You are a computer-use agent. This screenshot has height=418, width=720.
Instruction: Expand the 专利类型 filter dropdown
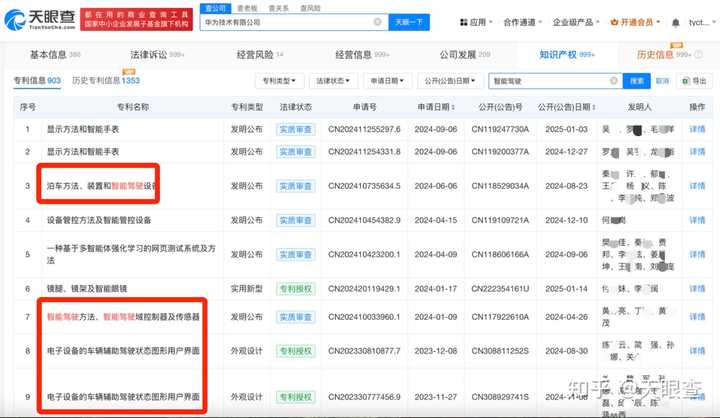coord(279,81)
